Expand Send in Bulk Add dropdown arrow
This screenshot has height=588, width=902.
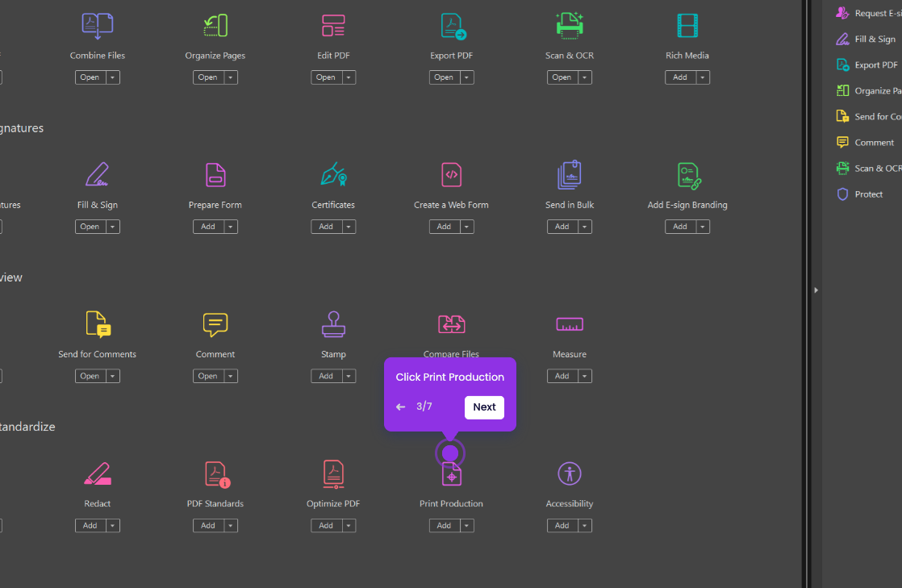pos(584,227)
